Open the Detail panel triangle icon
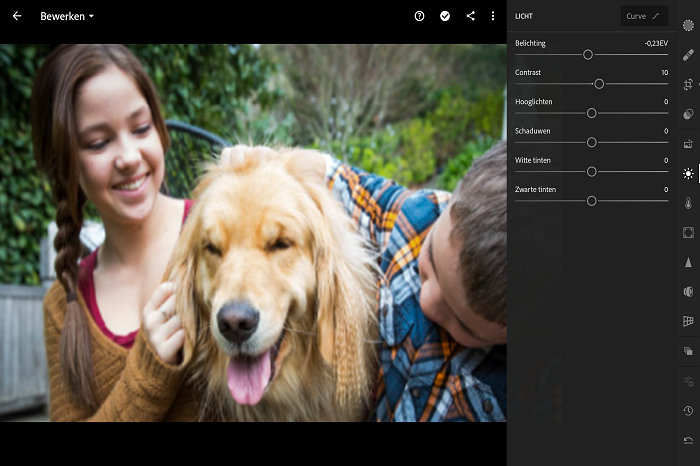Screen dimensions: 700x466 (688, 262)
